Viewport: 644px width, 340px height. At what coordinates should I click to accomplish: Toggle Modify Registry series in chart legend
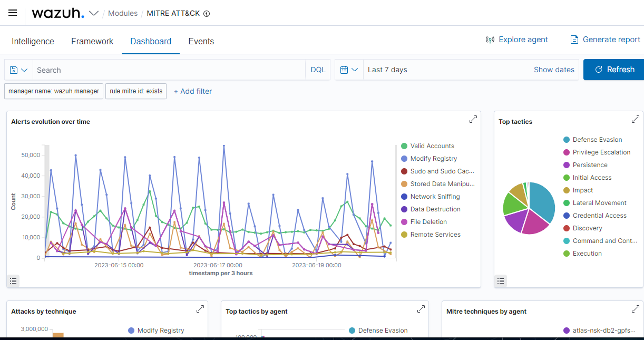pos(433,159)
